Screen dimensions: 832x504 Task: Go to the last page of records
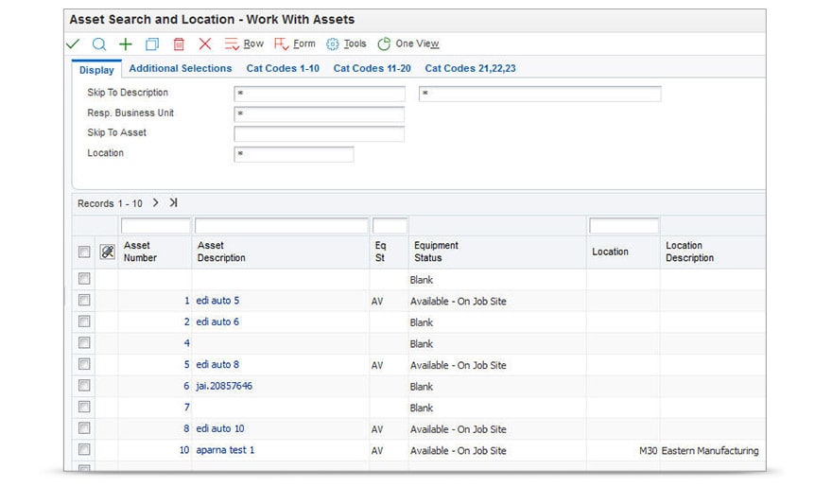tap(174, 203)
